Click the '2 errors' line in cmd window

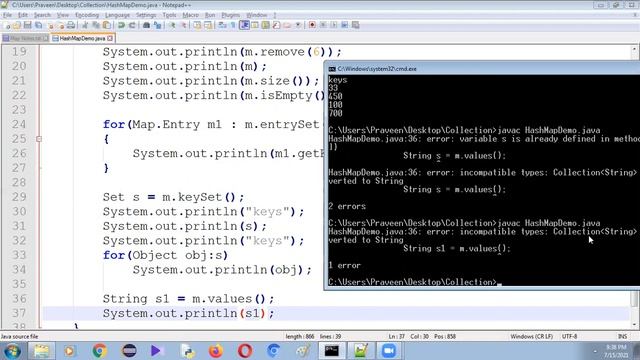tap(347, 206)
